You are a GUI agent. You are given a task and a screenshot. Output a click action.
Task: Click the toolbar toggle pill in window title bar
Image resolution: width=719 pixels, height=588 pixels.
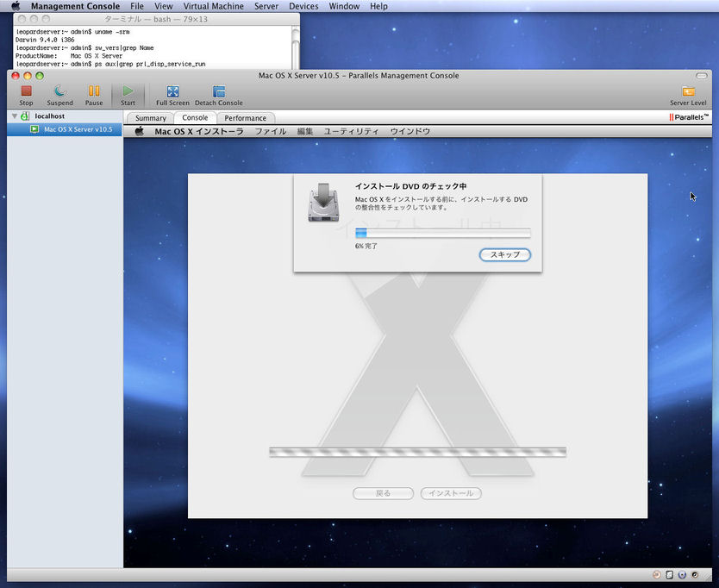point(702,76)
